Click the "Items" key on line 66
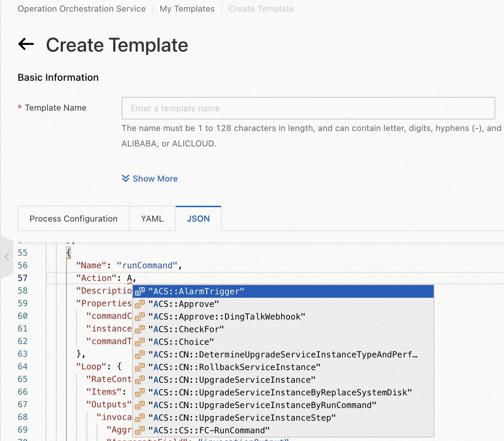This screenshot has height=441, width=504. pyautogui.click(x=104, y=392)
